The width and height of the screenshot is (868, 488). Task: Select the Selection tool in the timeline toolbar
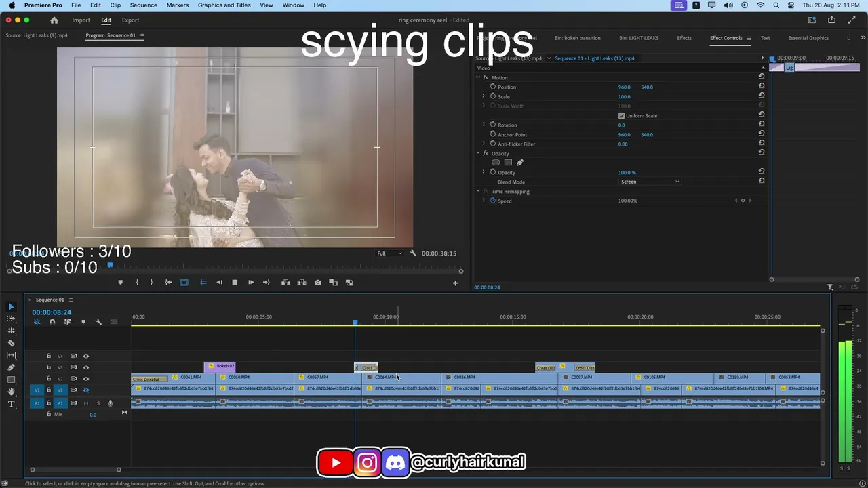pos(11,307)
